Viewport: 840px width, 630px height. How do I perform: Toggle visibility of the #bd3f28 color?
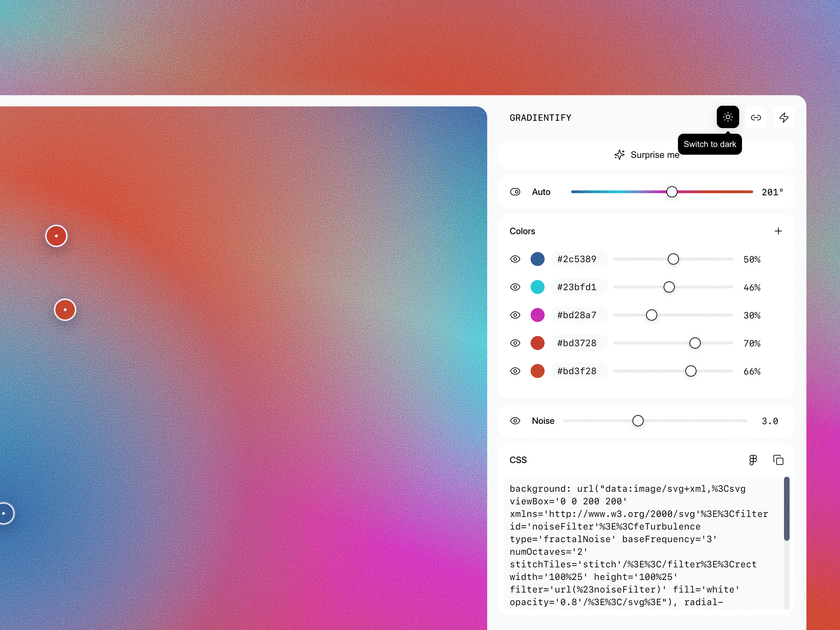click(x=515, y=371)
